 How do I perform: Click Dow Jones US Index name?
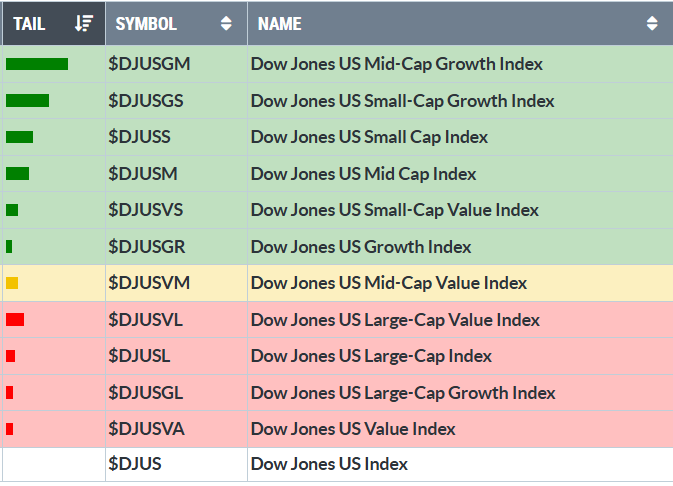pos(329,464)
